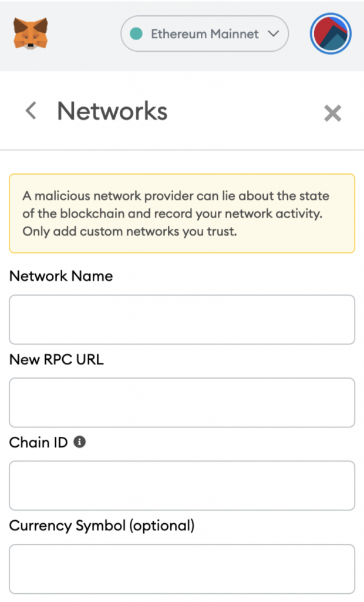
Task: Click the Ethereum Mainnet text label
Action: 205,34
